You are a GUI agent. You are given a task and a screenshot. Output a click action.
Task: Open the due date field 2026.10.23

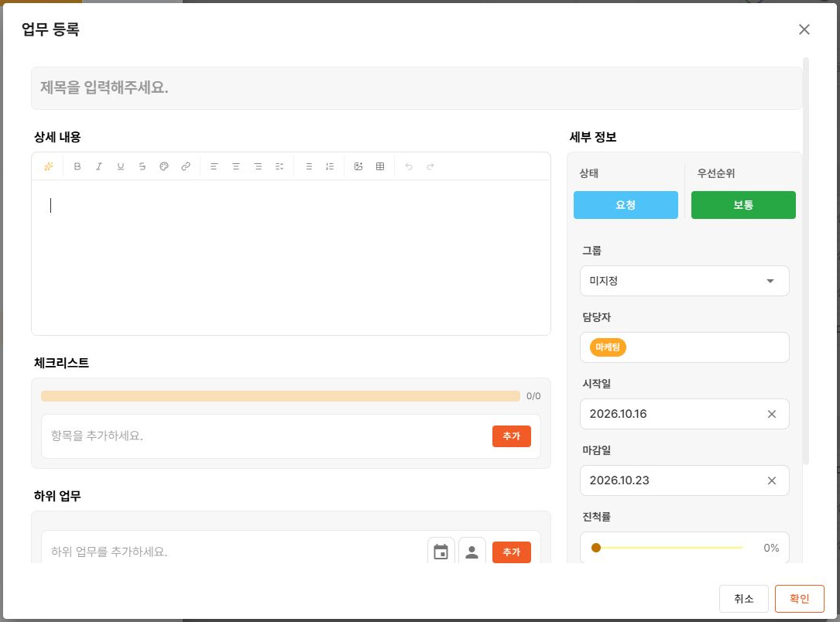point(684,480)
